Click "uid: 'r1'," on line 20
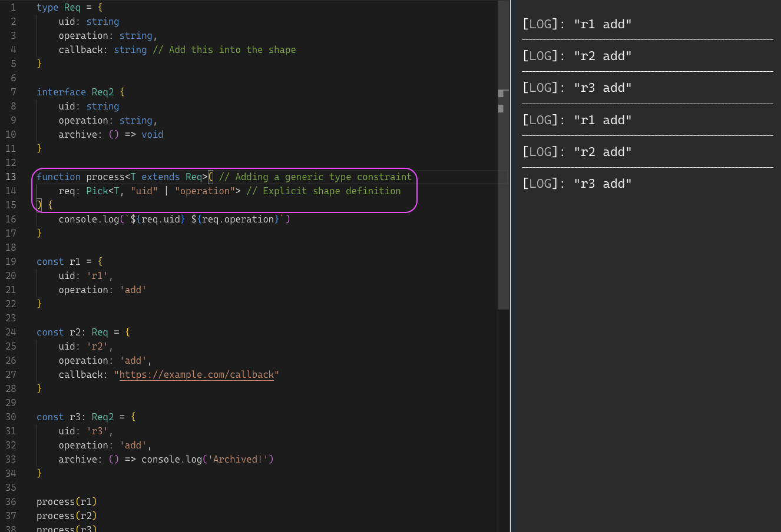The width and height of the screenshot is (781, 532). point(86,275)
